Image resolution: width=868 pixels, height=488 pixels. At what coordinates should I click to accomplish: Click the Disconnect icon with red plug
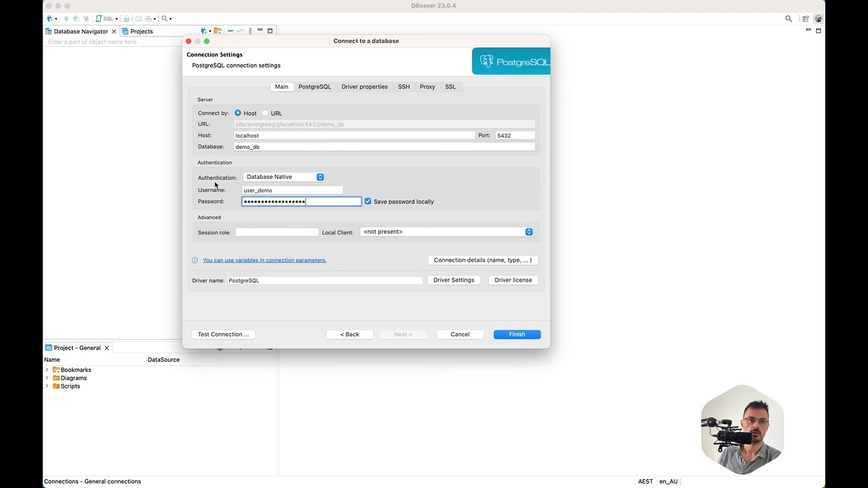tap(86, 19)
